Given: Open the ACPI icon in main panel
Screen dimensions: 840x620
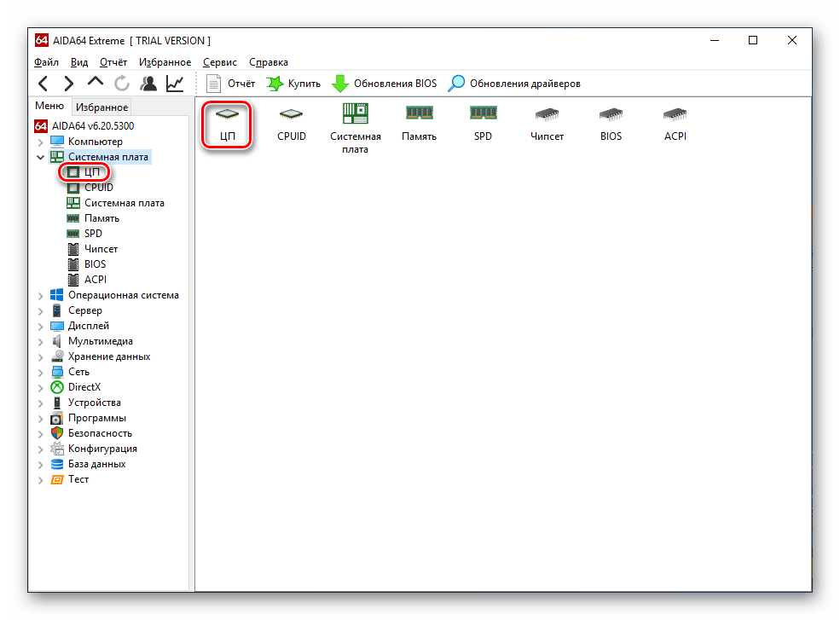Looking at the screenshot, I should click(x=675, y=123).
